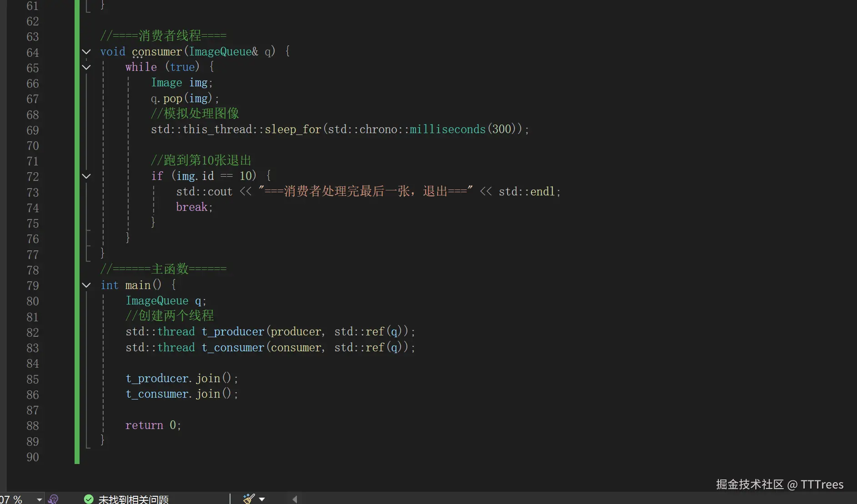Viewport: 857px width, 504px height.
Task: Click t_consumer in the thread declaration line 83
Action: tap(233, 348)
